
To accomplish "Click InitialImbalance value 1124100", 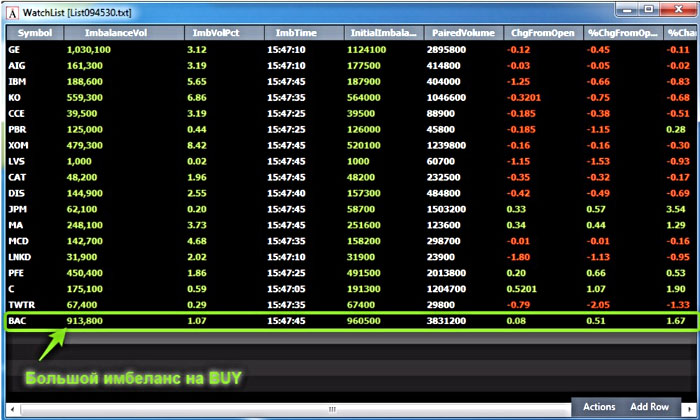I will coord(367,50).
